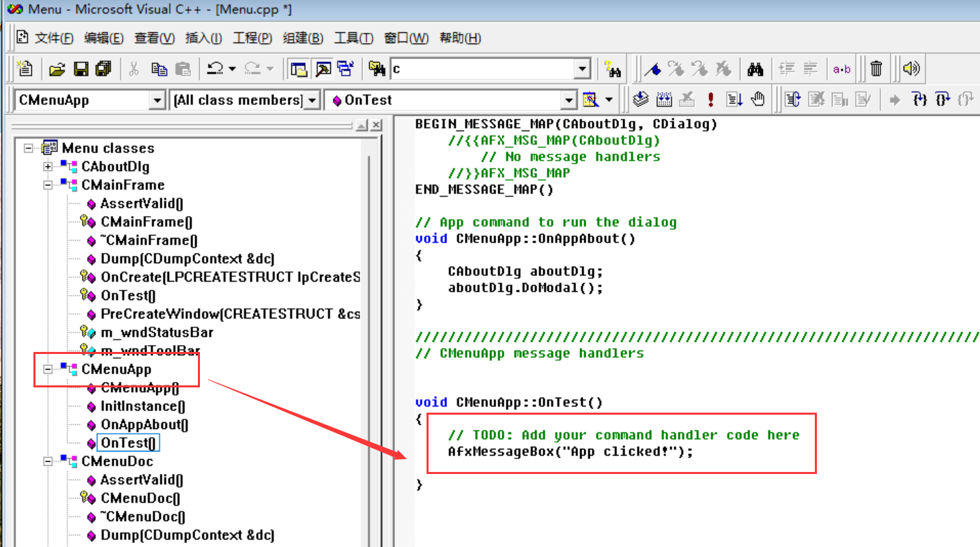Click the Stop Build icon

[x=687, y=100]
